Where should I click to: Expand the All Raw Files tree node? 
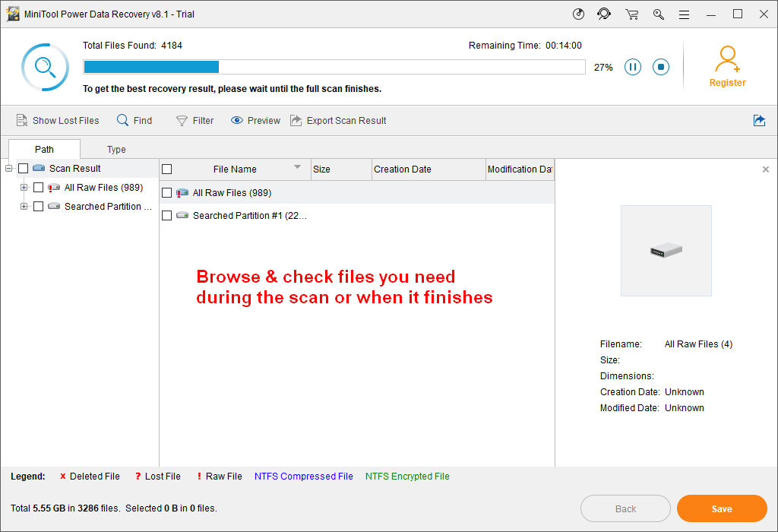tap(24, 188)
